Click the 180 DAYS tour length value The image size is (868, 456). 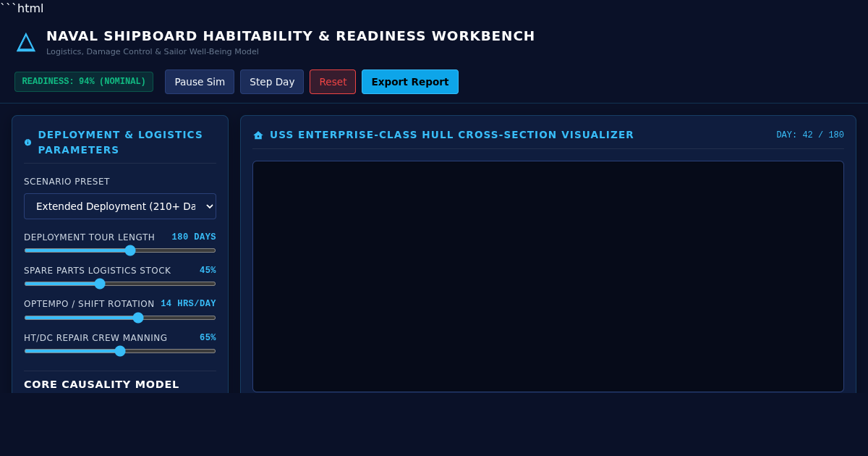click(x=194, y=237)
